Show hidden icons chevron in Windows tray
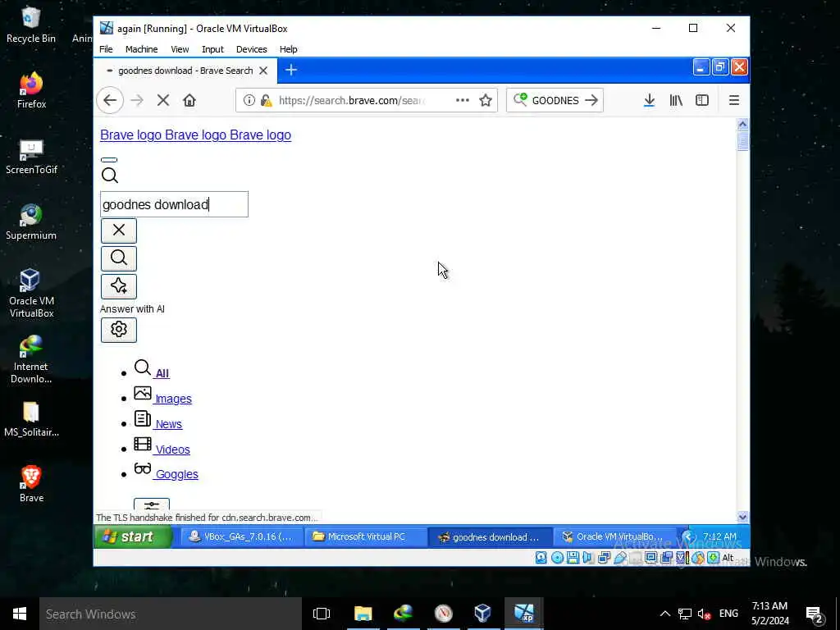The width and height of the screenshot is (840, 630). 664,614
